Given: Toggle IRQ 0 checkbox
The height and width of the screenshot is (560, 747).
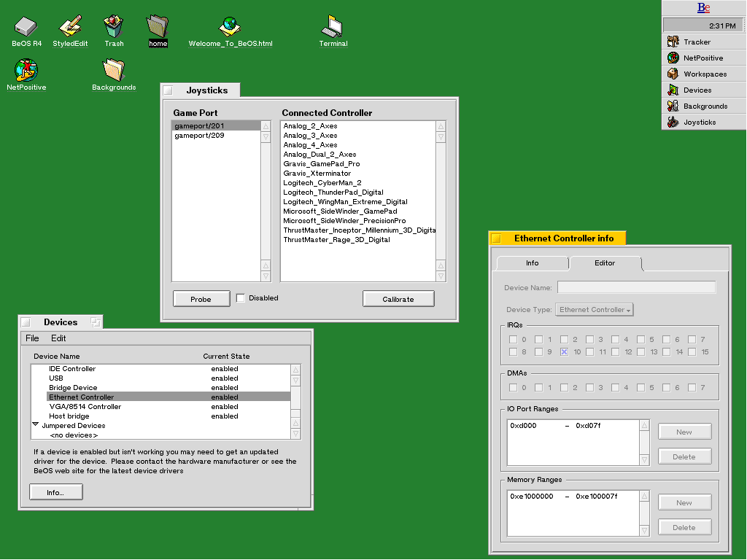Looking at the screenshot, I should coord(513,340).
